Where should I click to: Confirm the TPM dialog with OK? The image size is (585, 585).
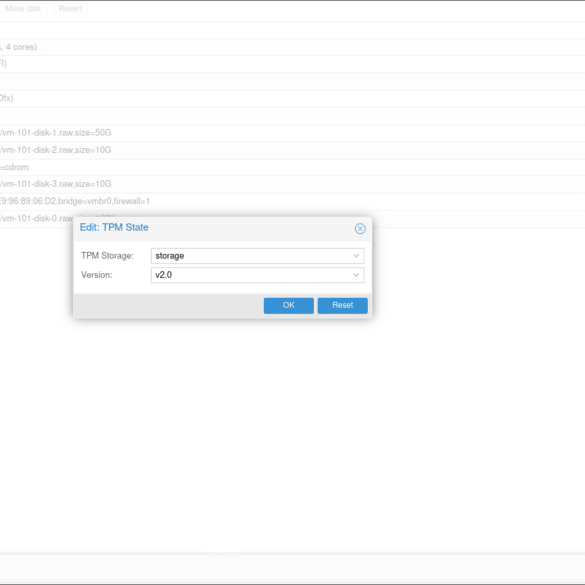click(x=288, y=305)
